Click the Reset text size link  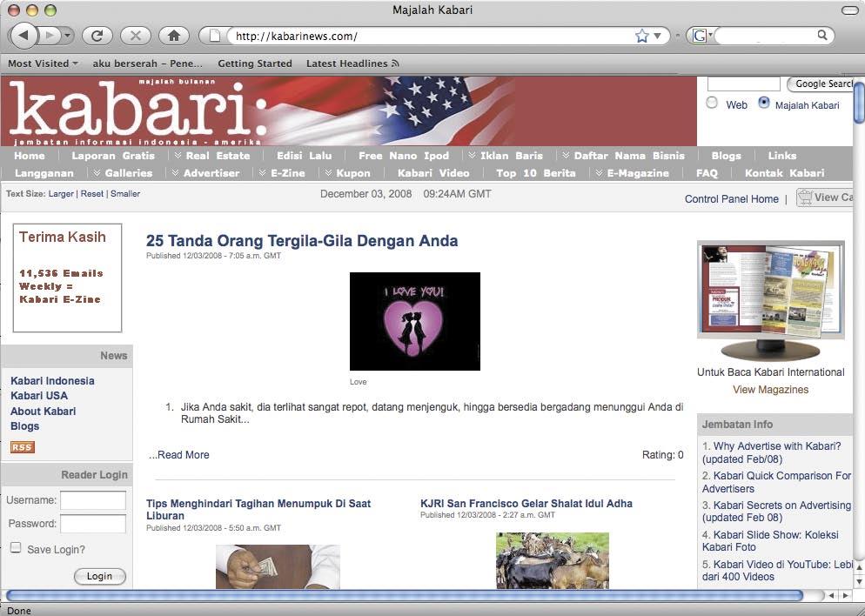coord(92,193)
